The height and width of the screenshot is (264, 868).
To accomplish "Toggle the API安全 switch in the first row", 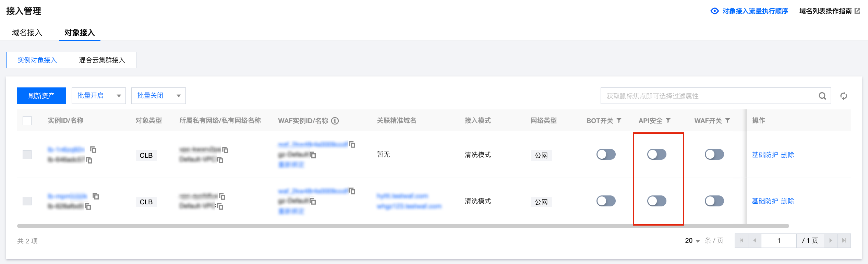I will pos(657,154).
